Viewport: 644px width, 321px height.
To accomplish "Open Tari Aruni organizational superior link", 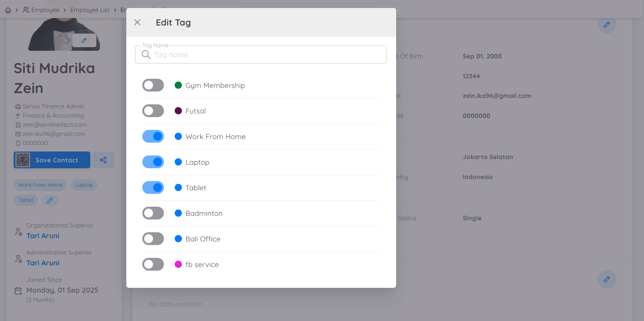I will [x=43, y=236].
